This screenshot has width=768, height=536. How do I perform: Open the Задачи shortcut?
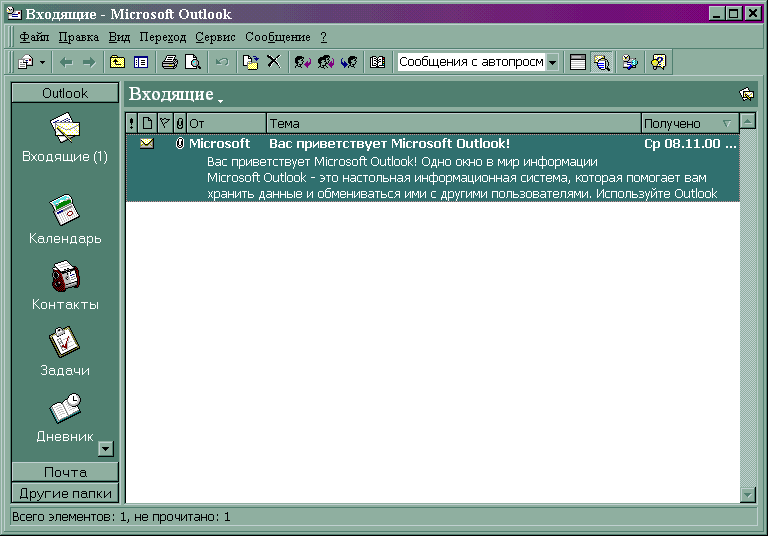[x=65, y=352]
